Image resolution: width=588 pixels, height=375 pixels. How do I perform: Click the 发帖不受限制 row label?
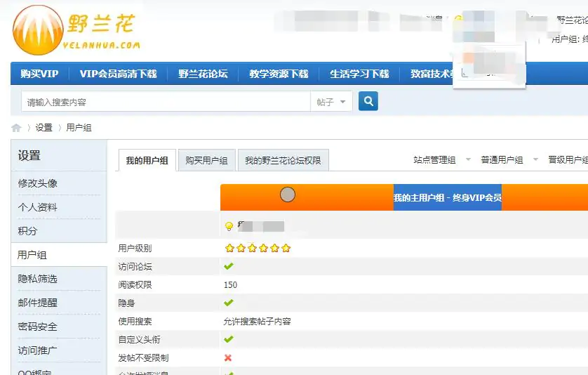tap(143, 357)
